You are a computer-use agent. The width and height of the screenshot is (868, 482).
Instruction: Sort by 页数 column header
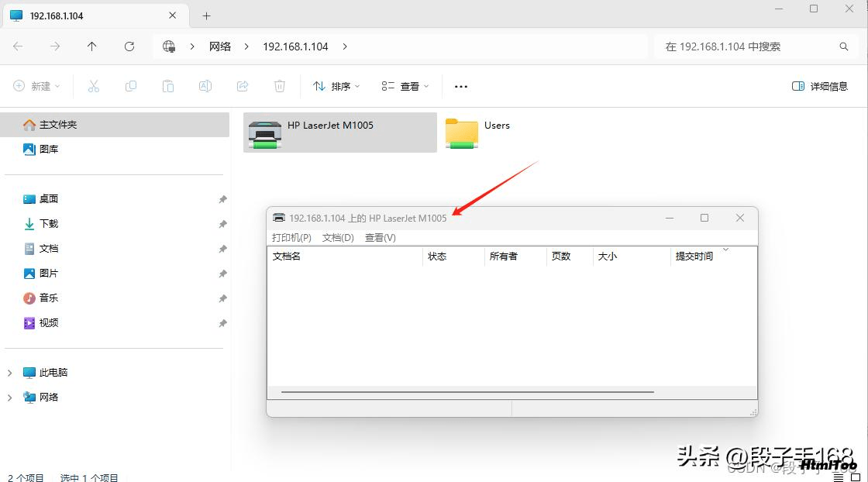click(x=570, y=256)
